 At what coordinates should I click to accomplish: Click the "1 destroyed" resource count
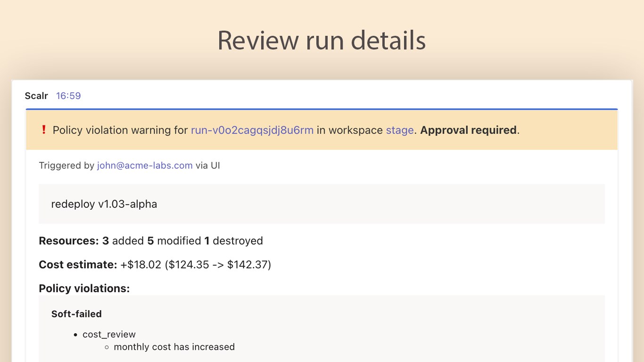pyautogui.click(x=233, y=241)
